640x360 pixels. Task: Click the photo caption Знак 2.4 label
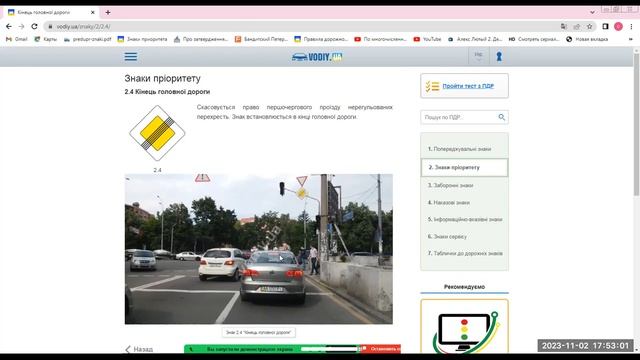click(x=259, y=333)
